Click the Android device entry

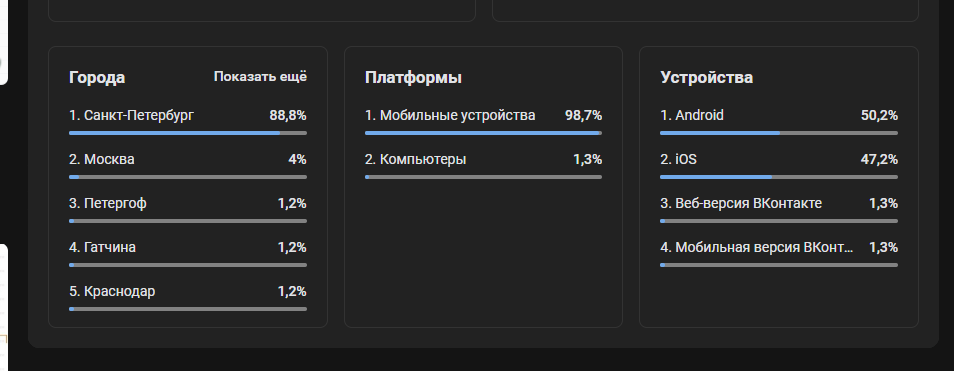[x=779, y=121]
